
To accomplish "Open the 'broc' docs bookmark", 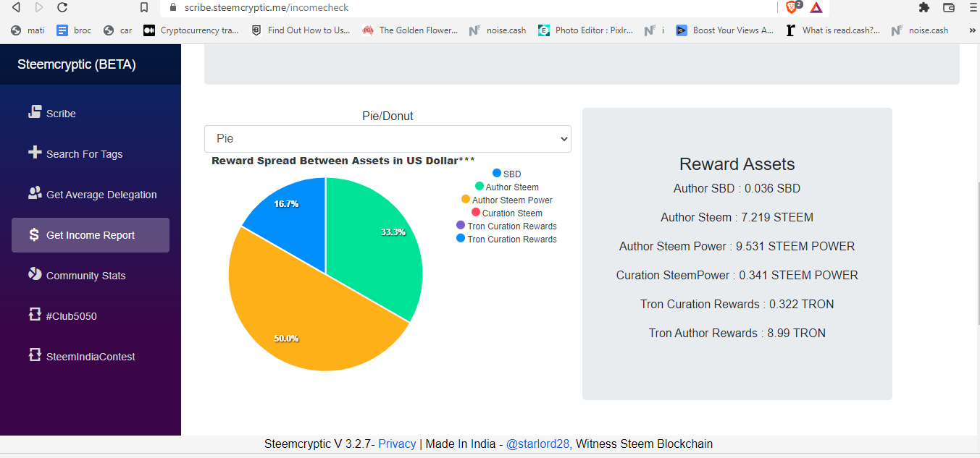I will 74,30.
